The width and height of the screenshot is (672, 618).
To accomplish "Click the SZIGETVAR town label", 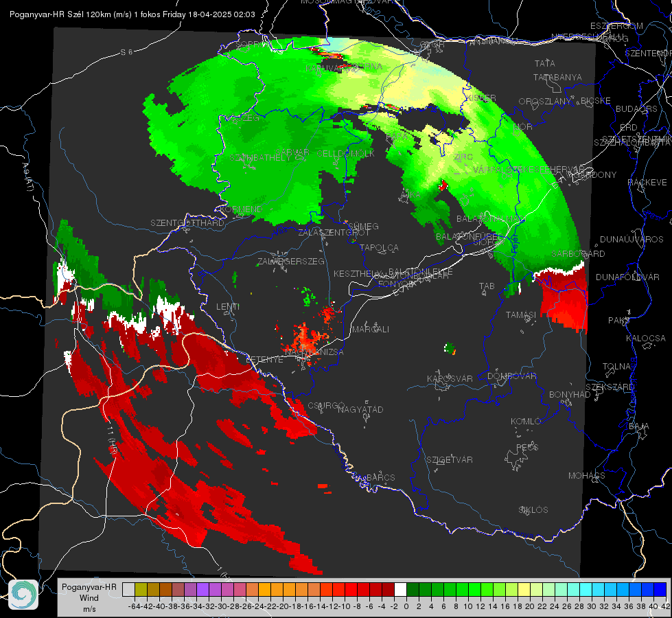I will tap(450, 460).
